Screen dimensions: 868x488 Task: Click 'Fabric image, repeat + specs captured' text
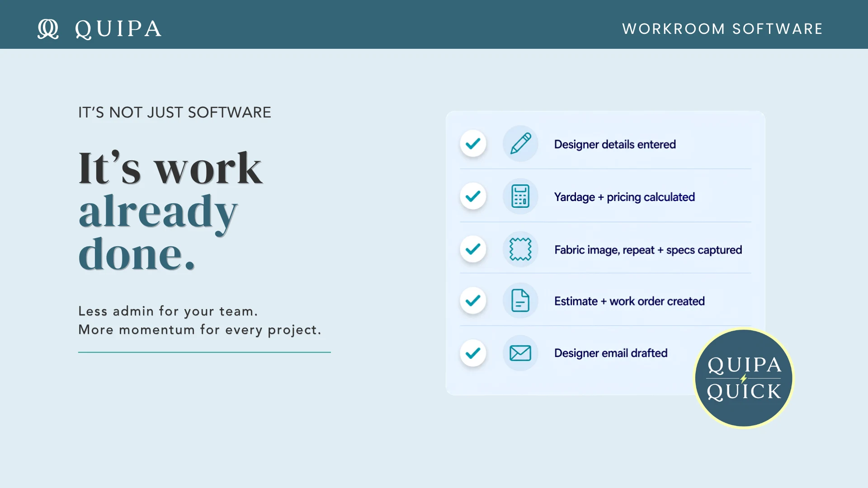(x=648, y=250)
